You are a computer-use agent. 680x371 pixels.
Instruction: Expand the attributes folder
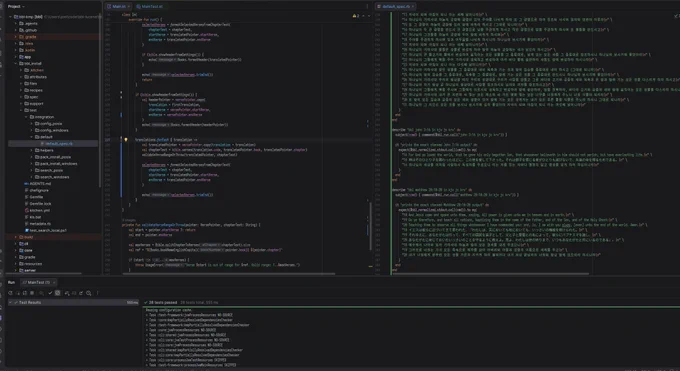coord(21,77)
